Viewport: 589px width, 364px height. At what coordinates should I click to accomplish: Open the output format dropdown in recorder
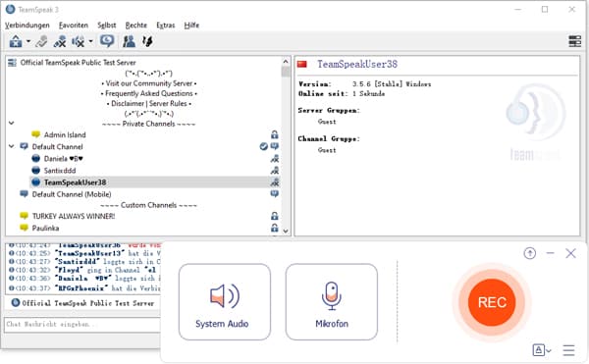[x=542, y=350]
